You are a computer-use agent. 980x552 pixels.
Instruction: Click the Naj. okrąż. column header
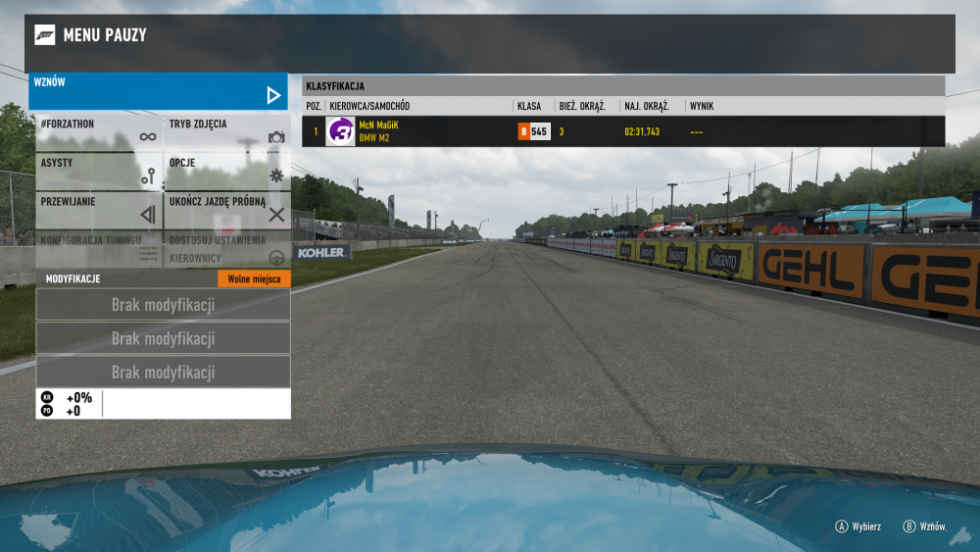[x=647, y=106]
